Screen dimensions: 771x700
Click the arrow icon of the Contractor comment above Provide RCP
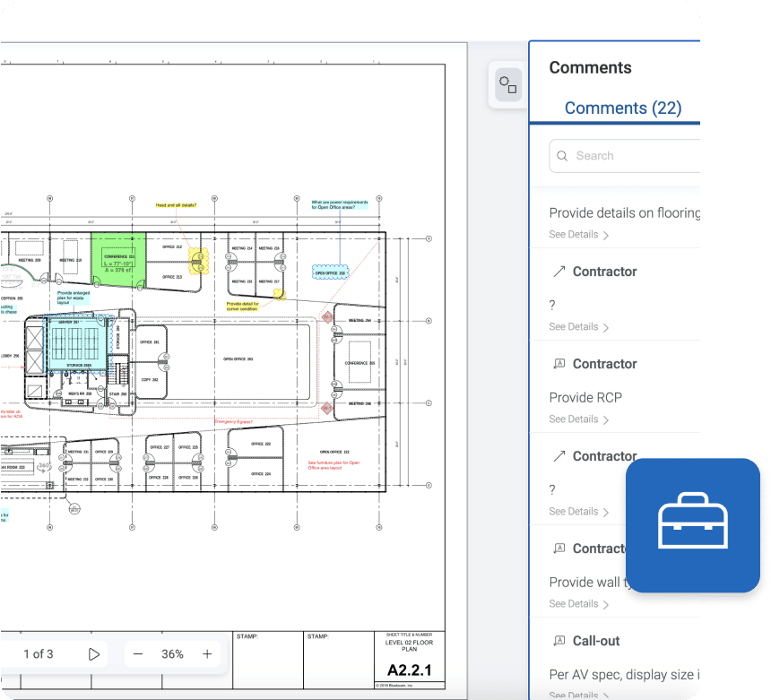[559, 272]
